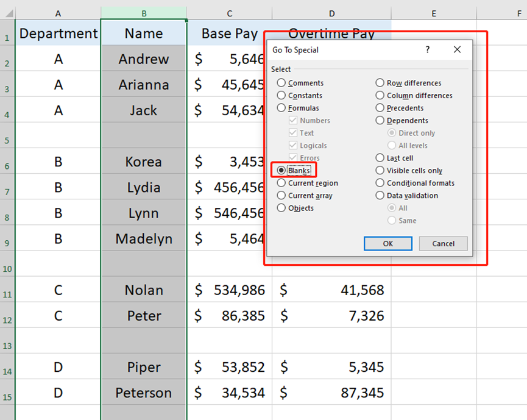Viewport: 527px width, 420px height.
Task: Select column D header
Action: [x=331, y=13]
